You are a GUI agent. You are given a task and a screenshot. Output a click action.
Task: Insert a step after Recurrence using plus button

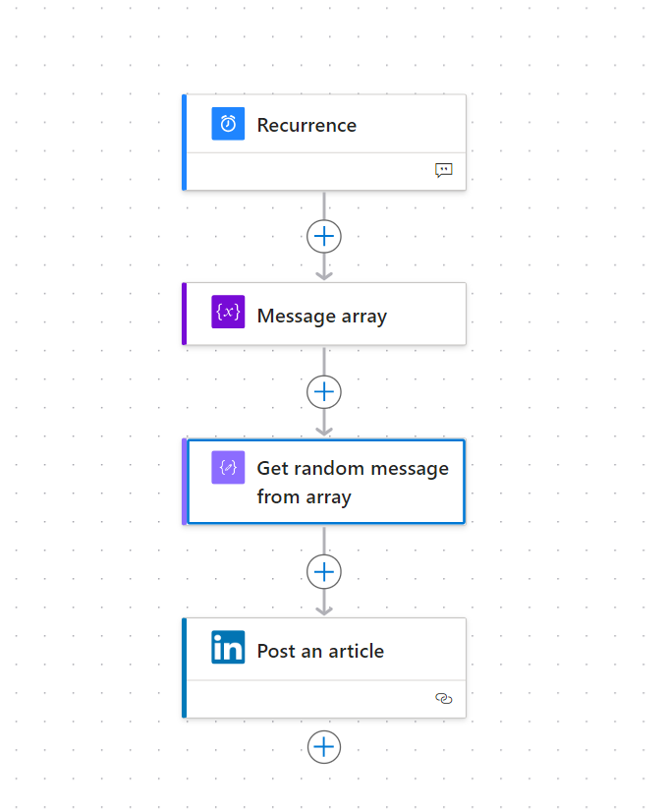point(324,236)
